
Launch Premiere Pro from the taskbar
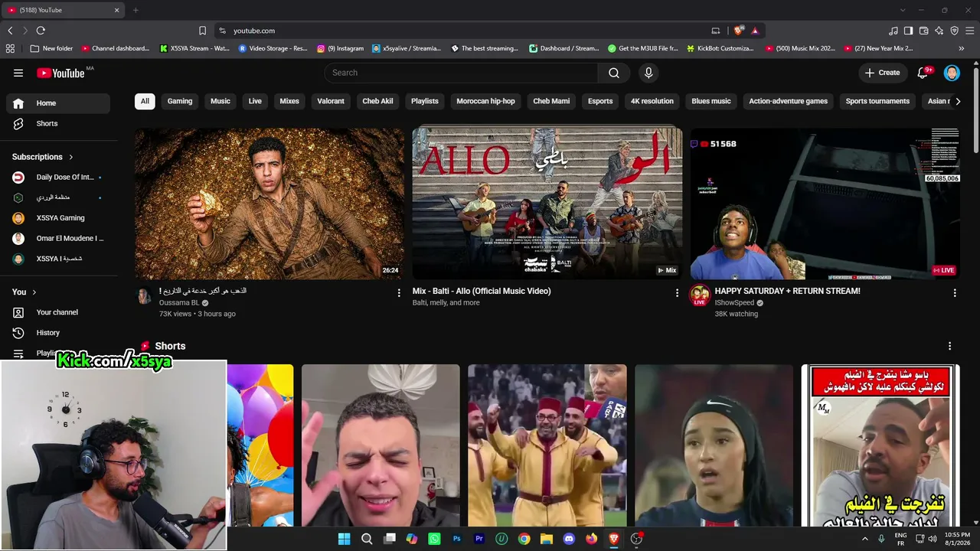pyautogui.click(x=479, y=539)
